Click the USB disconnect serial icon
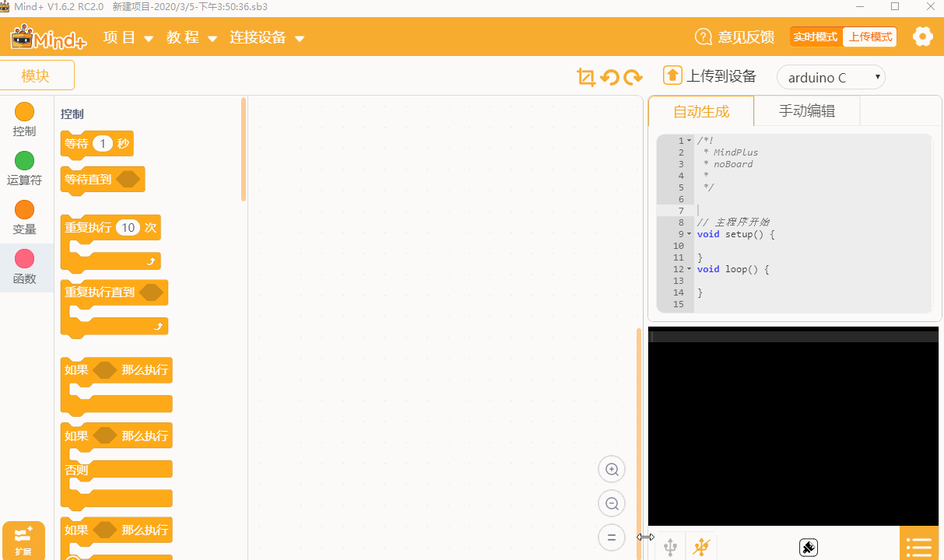The height and width of the screenshot is (560, 944). point(702,547)
